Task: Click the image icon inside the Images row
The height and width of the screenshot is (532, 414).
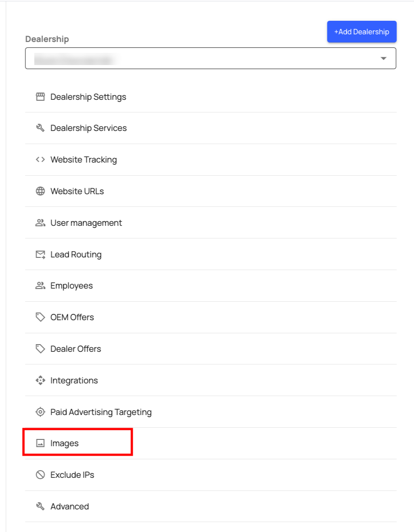Action: 40,443
